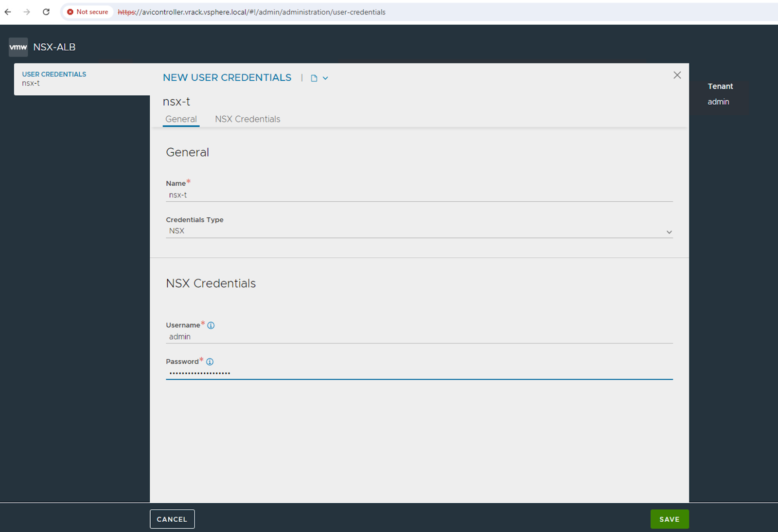Click the browser address bar URL
The height and width of the screenshot is (532, 778).
pyautogui.click(x=251, y=12)
